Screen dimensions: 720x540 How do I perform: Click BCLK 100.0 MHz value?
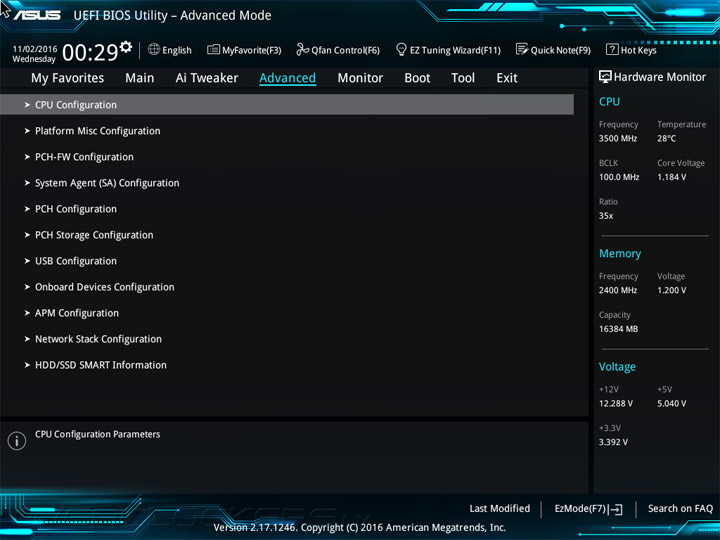point(619,177)
